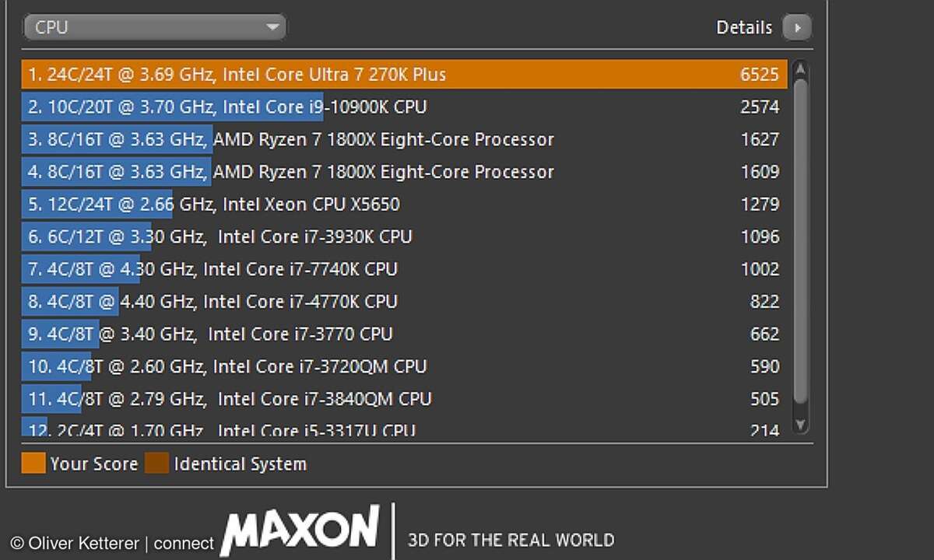Click the scrollbar down arrow
934x560 pixels.
(800, 425)
